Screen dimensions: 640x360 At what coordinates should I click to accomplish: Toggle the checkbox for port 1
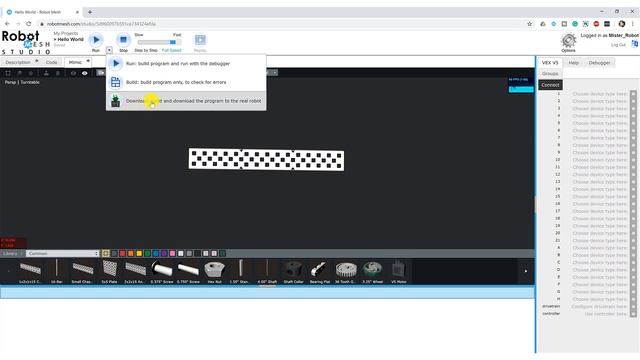click(x=633, y=94)
